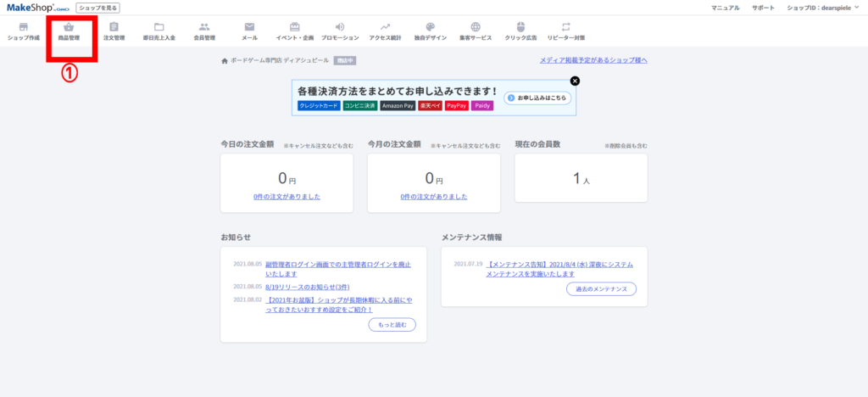Viewport: 868px width, 397px height.
Task: Open the プロモーション speaker menu
Action: [340, 31]
